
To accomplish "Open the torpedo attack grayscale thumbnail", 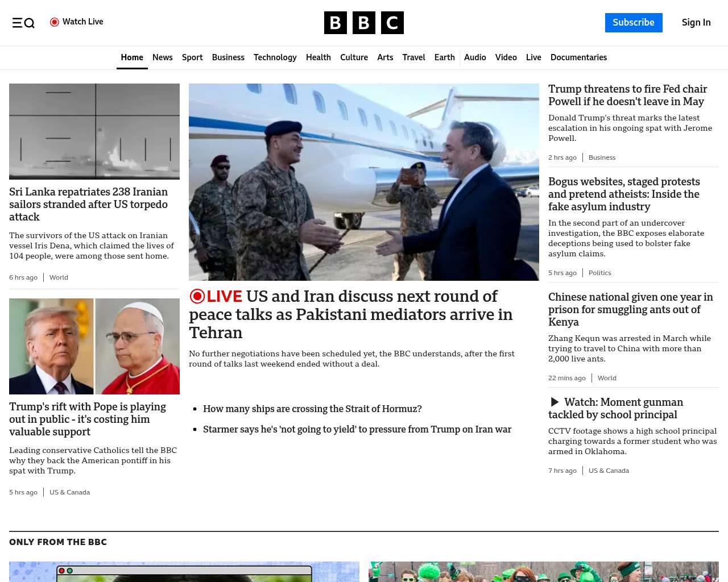I will point(94,131).
